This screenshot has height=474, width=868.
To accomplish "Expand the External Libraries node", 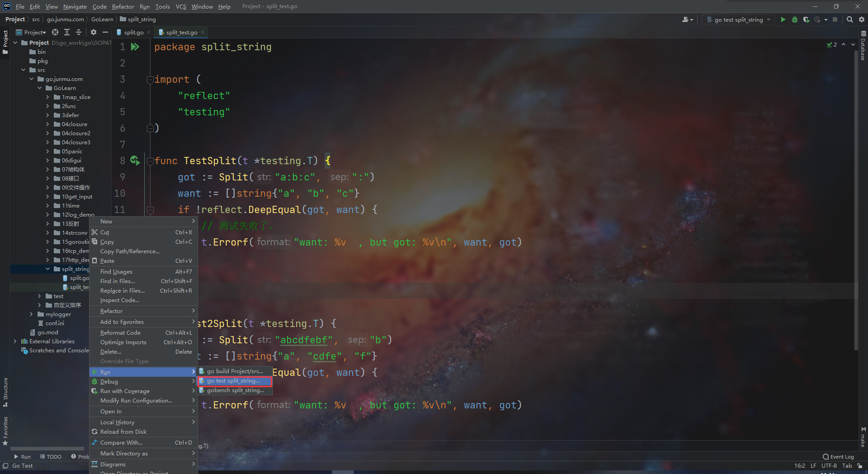I will (15, 341).
